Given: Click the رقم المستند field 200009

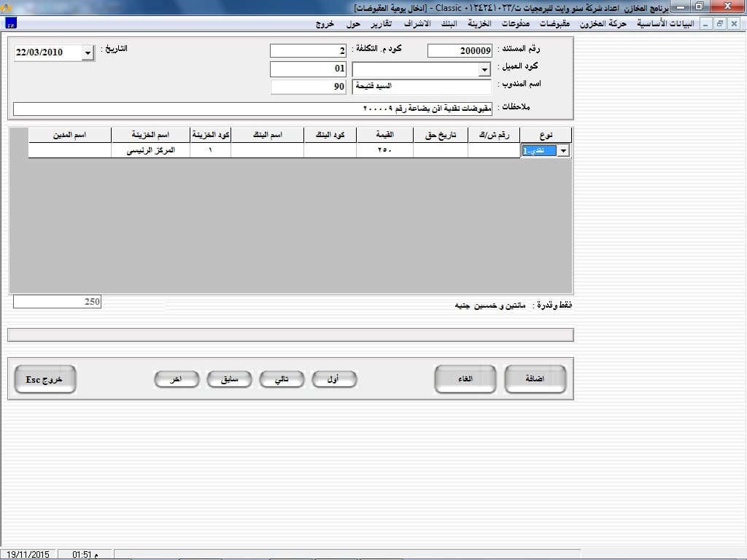Looking at the screenshot, I should coord(460,50).
